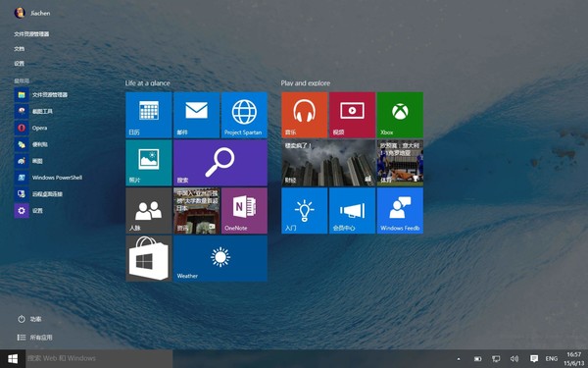
Task: Launch the Windows Feedback tile
Action: pyautogui.click(x=400, y=211)
